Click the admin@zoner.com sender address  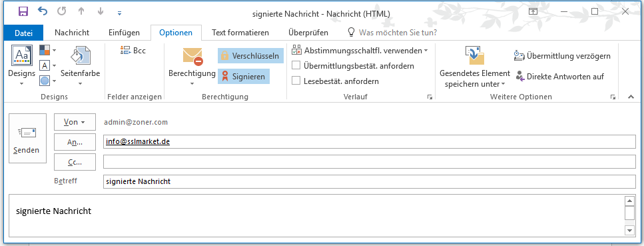tap(136, 122)
